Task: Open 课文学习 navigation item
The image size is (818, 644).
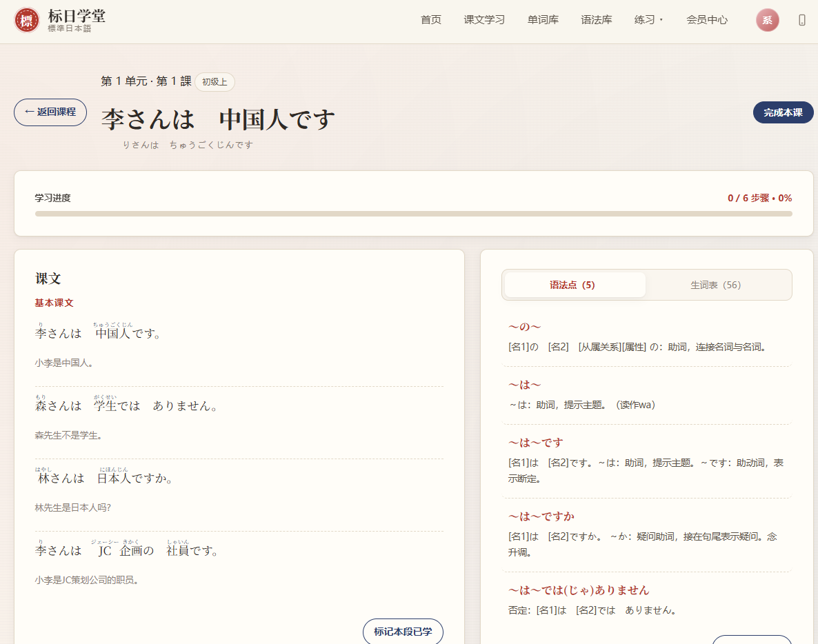Action: (x=484, y=20)
